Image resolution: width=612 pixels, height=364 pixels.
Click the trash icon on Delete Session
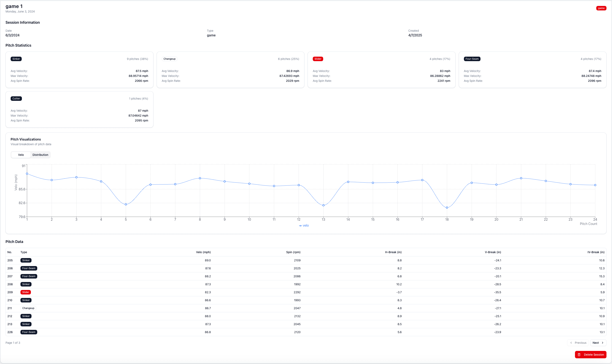579,354
